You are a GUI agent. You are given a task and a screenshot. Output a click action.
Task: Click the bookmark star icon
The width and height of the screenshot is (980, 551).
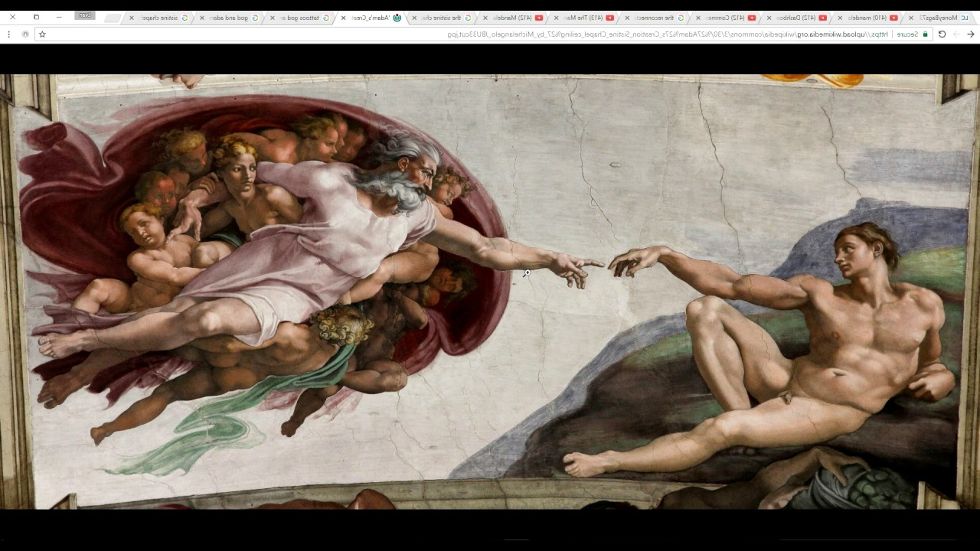point(42,34)
